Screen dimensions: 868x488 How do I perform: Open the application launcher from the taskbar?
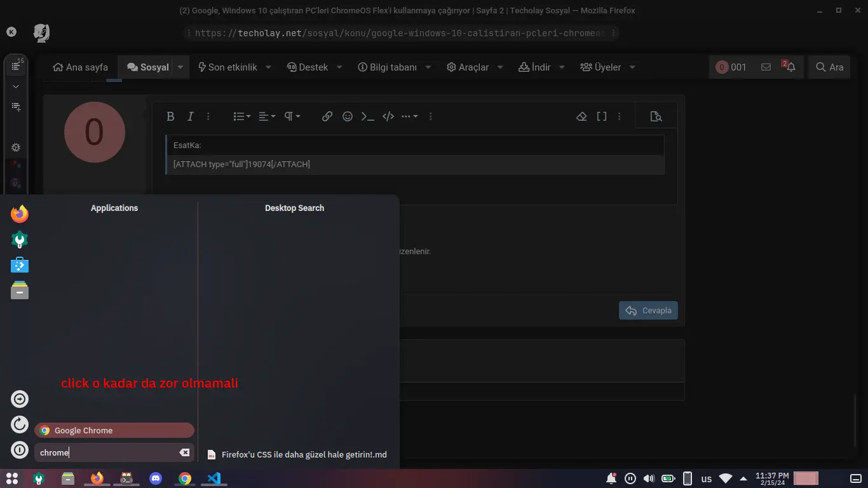11,478
